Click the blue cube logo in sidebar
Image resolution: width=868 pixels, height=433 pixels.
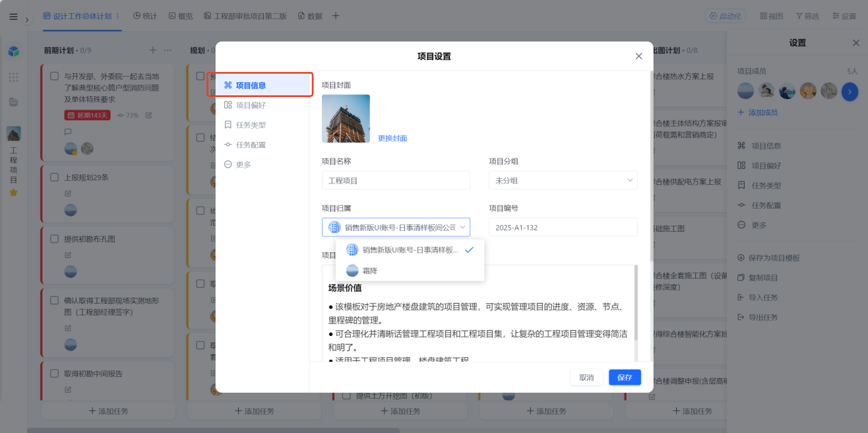[13, 51]
